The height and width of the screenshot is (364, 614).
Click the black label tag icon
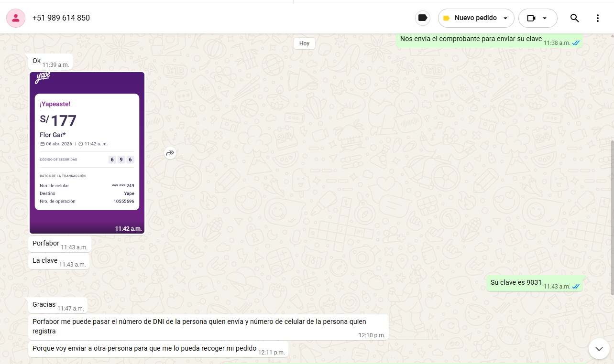422,18
